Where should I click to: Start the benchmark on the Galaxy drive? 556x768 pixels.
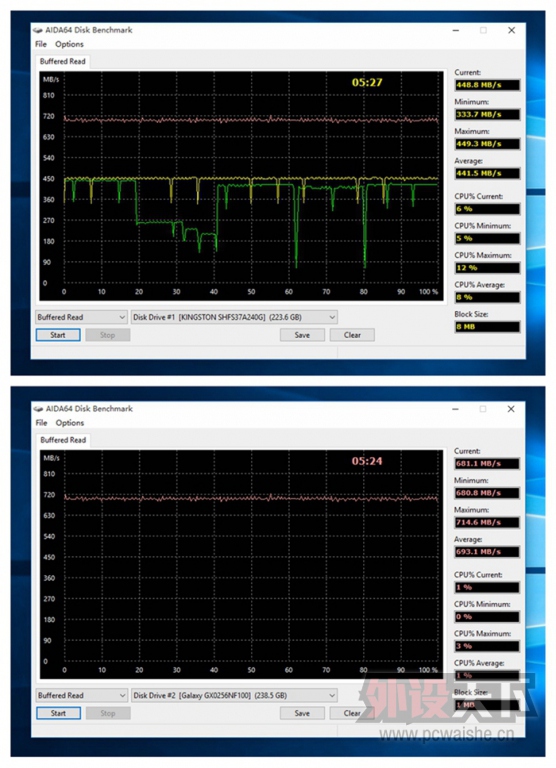(x=58, y=714)
